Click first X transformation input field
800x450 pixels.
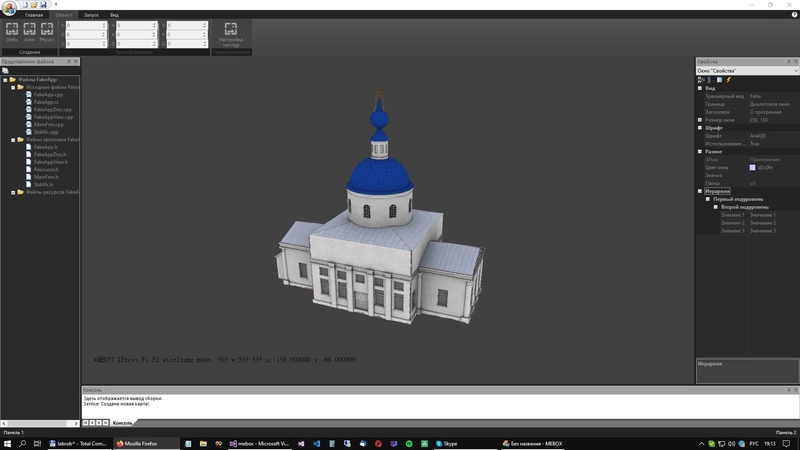(84, 25)
